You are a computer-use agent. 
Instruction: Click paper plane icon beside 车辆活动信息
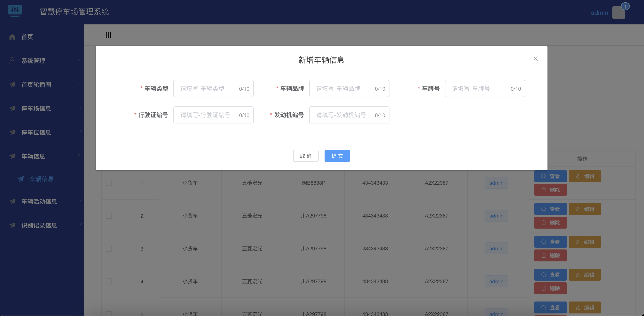[12, 201]
